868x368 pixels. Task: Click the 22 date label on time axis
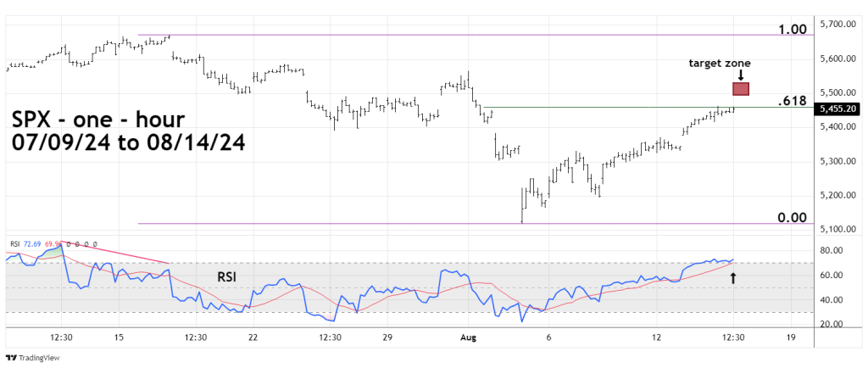(253, 337)
